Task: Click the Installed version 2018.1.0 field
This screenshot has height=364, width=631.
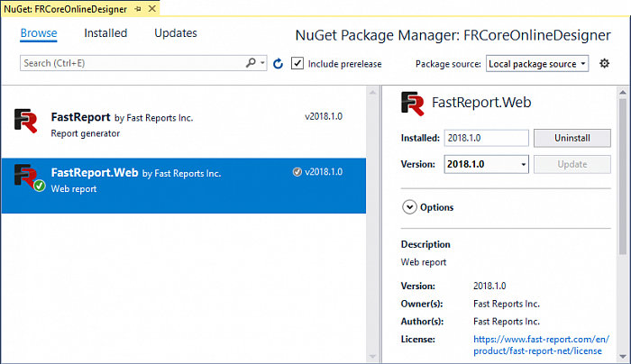Action: pyautogui.click(x=486, y=138)
